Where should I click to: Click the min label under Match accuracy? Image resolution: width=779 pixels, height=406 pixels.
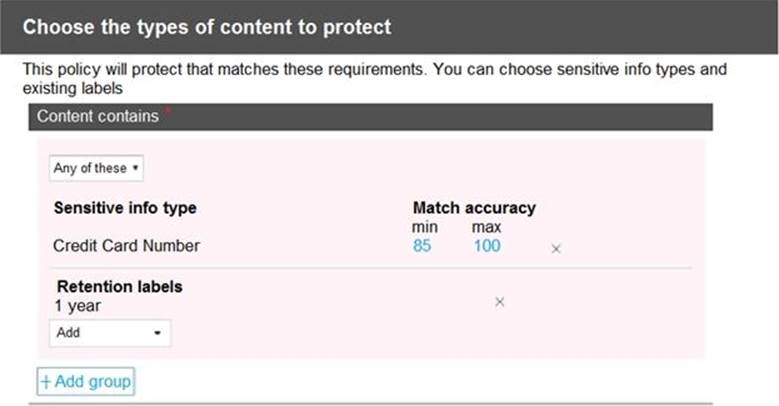425,227
